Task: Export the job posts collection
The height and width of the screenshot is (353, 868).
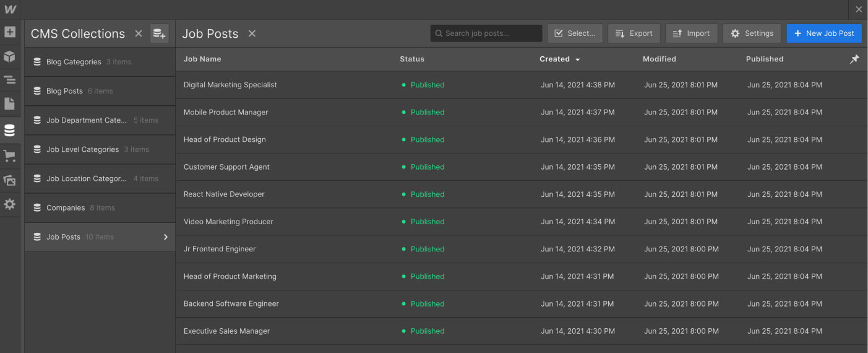Action: point(634,33)
